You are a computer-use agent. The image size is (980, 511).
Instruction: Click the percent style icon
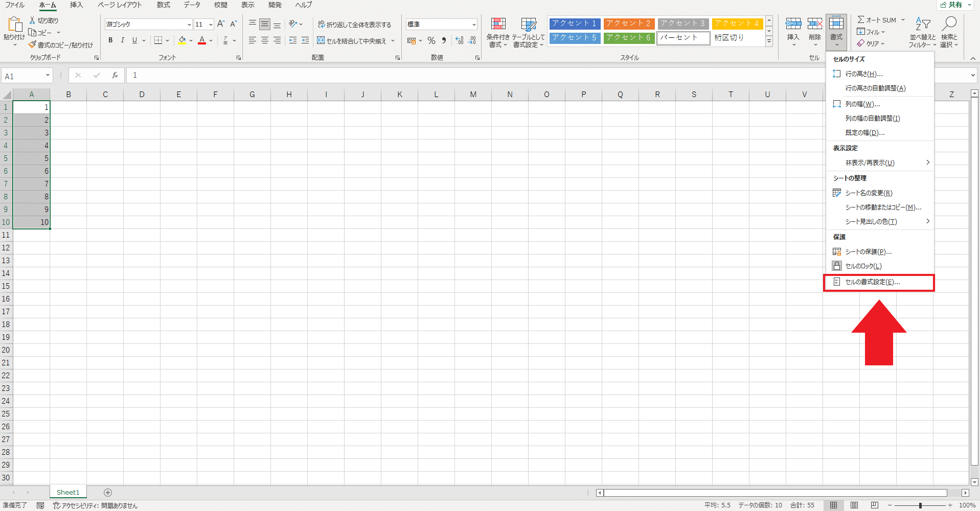(431, 40)
